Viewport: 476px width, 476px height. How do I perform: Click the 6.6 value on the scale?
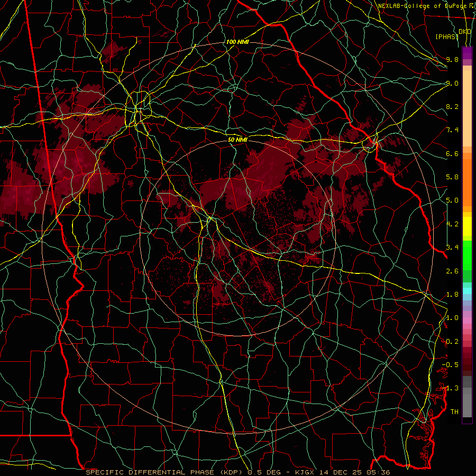[x=452, y=153]
